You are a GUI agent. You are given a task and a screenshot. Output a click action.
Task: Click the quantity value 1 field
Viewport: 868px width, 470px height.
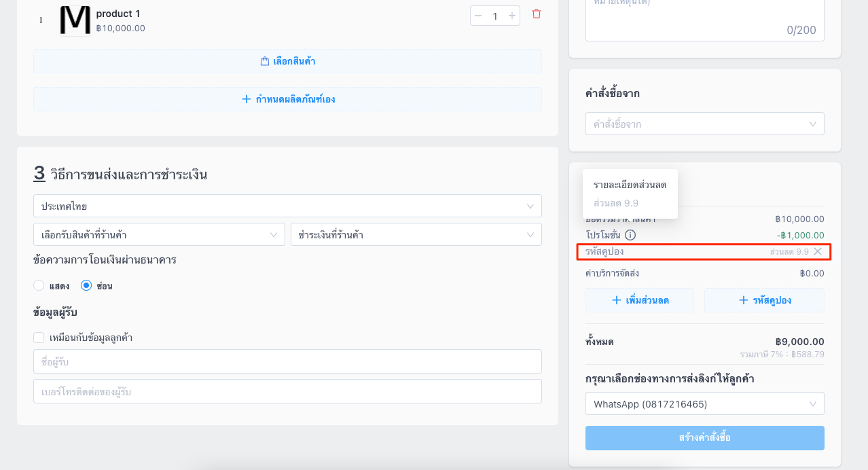(x=495, y=16)
